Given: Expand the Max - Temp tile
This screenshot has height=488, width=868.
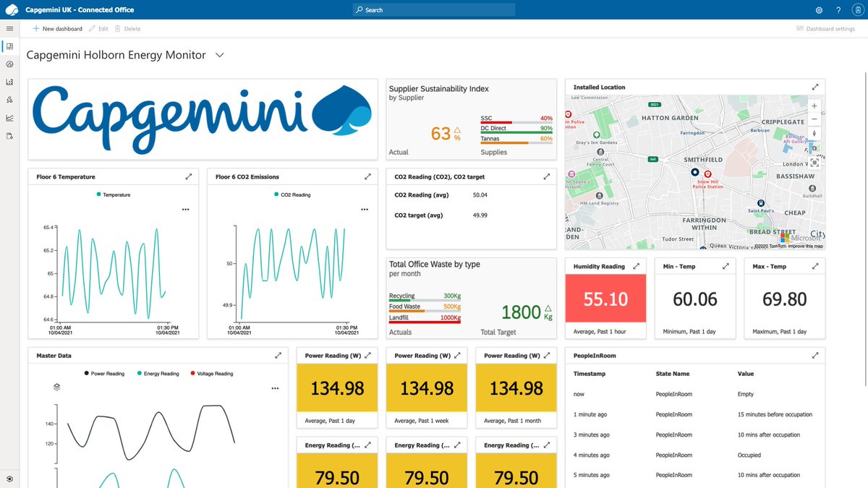Looking at the screenshot, I should [815, 266].
